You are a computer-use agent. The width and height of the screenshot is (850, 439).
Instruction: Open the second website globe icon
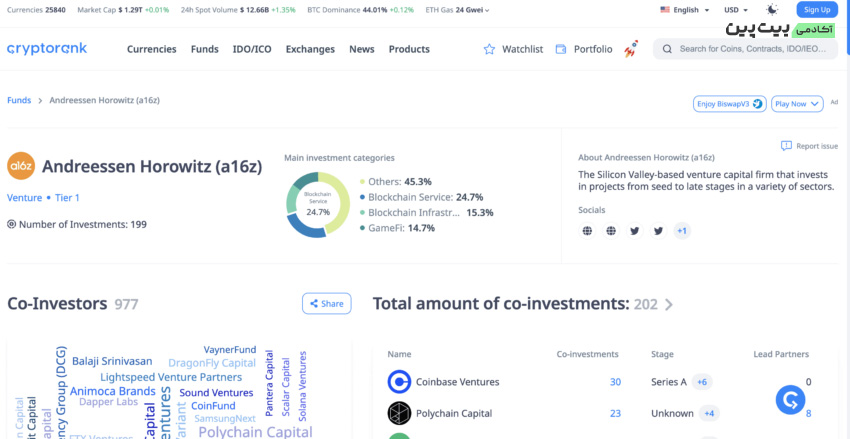[x=611, y=231]
